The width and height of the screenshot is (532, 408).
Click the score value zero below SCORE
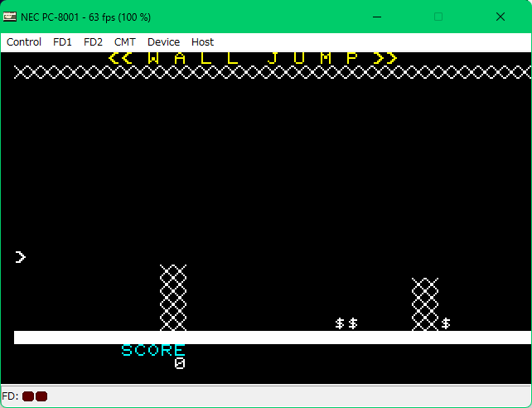[180, 363]
